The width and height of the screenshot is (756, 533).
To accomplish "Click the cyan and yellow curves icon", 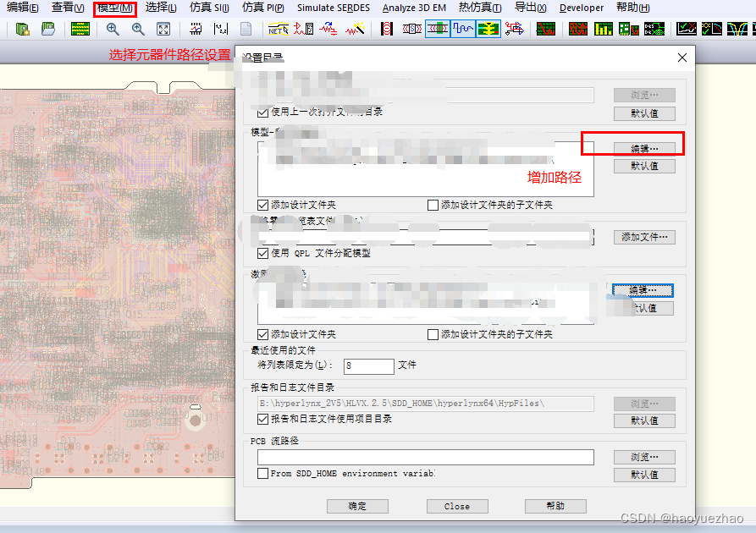I will [x=737, y=30].
